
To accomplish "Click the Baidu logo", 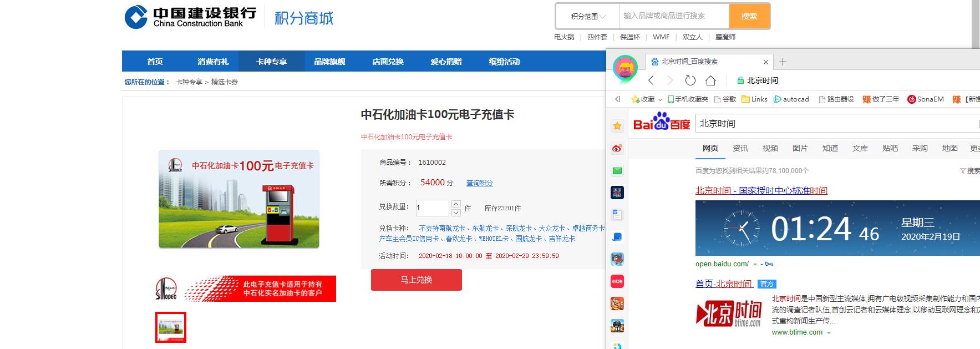I will 661,122.
